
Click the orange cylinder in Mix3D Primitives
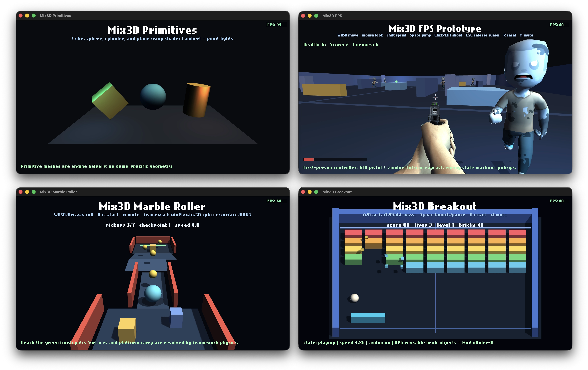197,100
